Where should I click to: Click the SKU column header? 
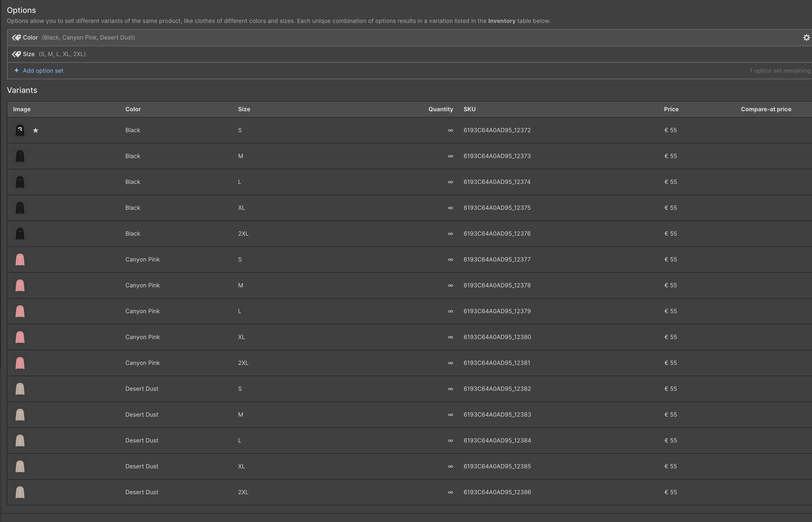(469, 109)
